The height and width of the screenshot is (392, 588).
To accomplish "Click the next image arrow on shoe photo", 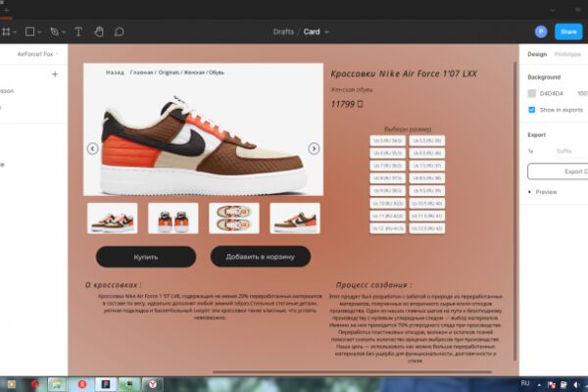I will (x=314, y=149).
